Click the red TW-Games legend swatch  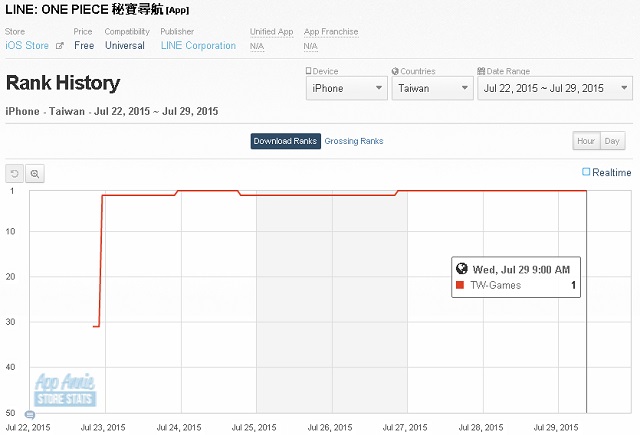pyautogui.click(x=460, y=285)
